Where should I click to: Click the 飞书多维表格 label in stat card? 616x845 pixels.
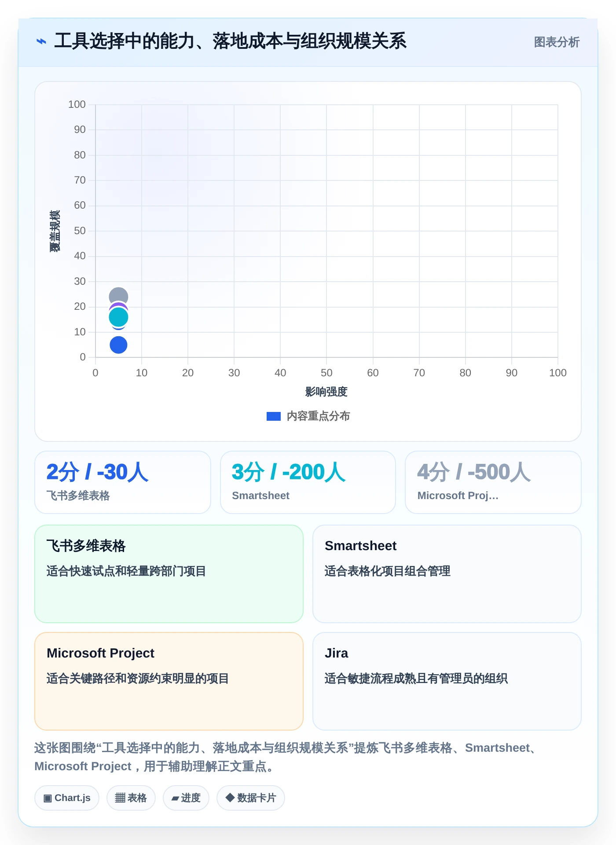[78, 496]
